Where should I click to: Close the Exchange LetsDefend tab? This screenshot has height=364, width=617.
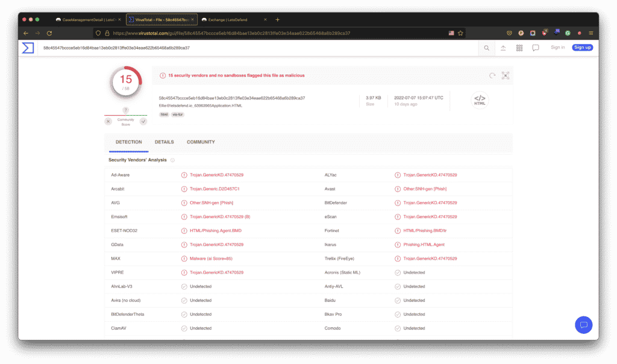pyautogui.click(x=265, y=20)
